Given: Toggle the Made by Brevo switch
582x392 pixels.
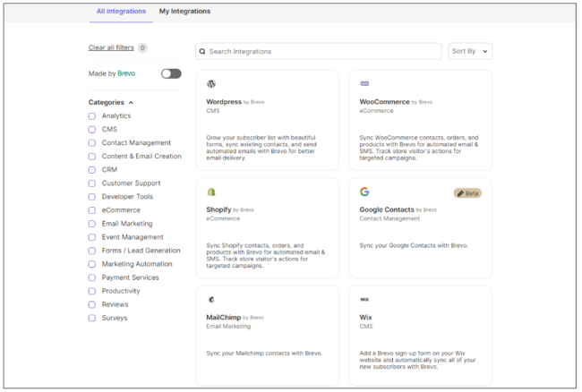Looking at the screenshot, I should (x=170, y=73).
